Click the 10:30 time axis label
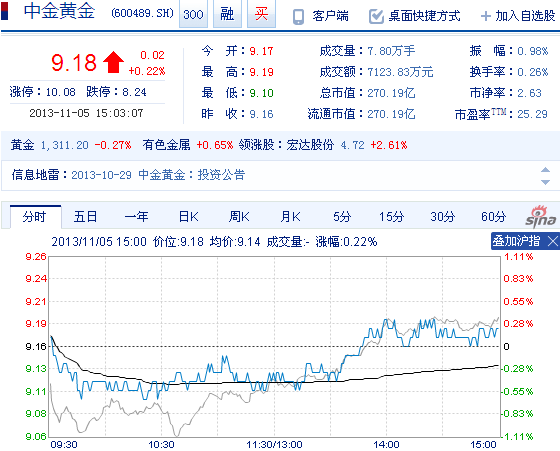560x451 pixels. 161,445
